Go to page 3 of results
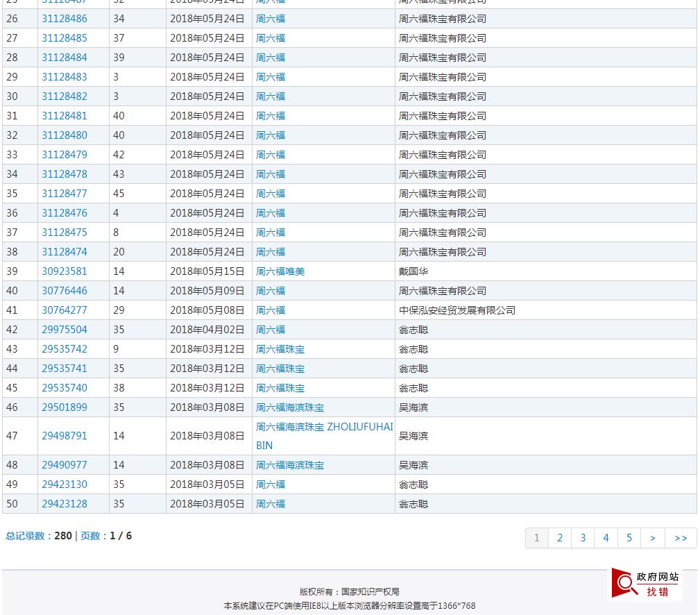Viewport: 700px width, 615px height. 583,538
